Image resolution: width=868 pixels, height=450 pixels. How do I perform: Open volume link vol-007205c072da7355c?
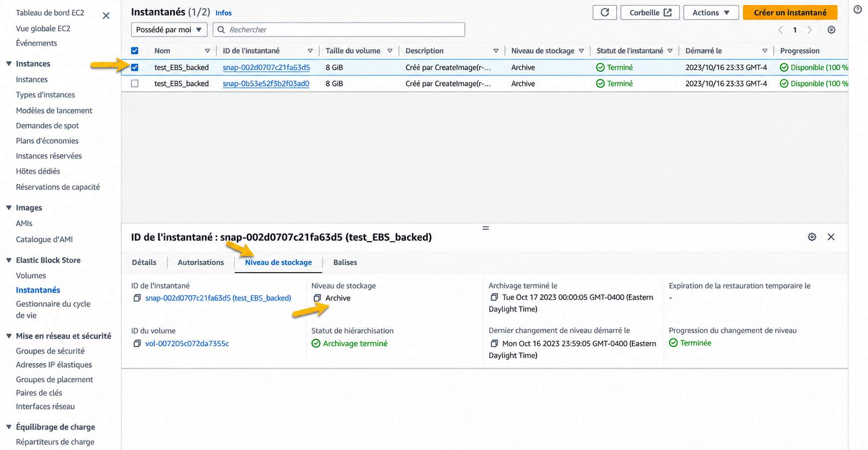coord(187,343)
